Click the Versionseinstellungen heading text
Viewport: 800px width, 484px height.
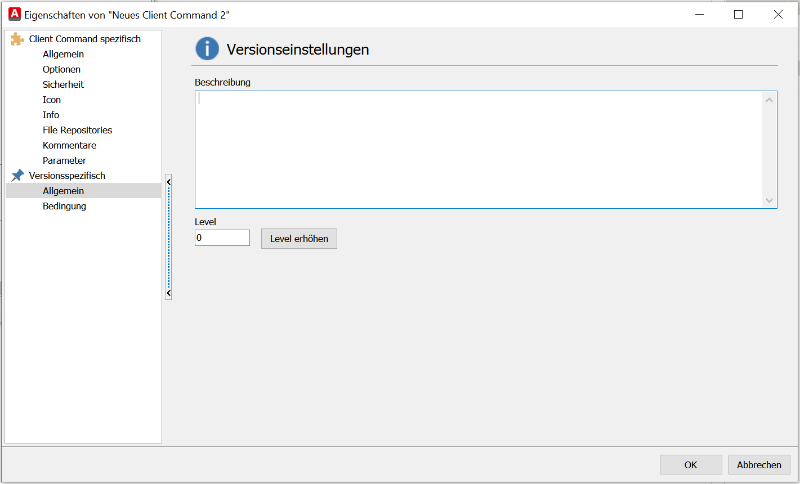(x=298, y=49)
